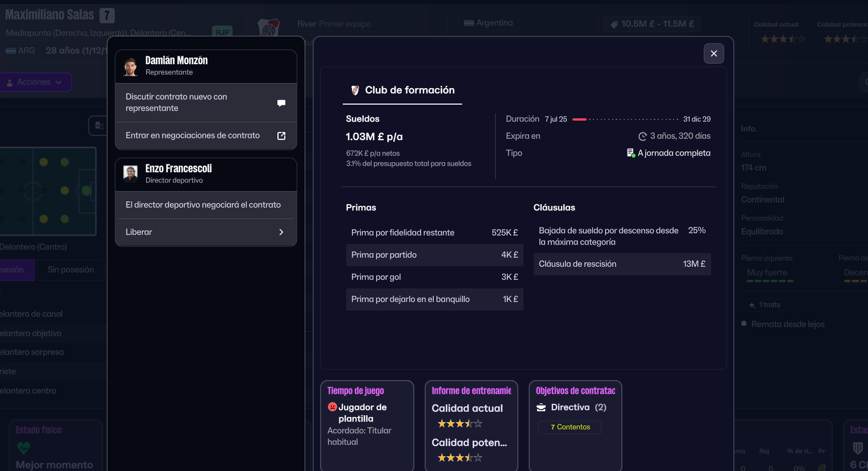868x471 pixels.
Task: Click the Maximiliano Salas player name heading
Action: click(49, 15)
